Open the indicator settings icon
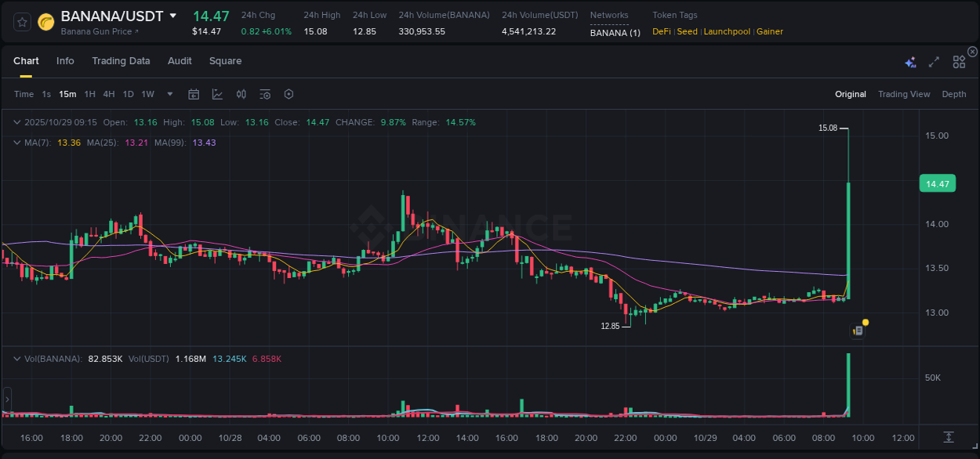This screenshot has height=459, width=980. click(265, 94)
